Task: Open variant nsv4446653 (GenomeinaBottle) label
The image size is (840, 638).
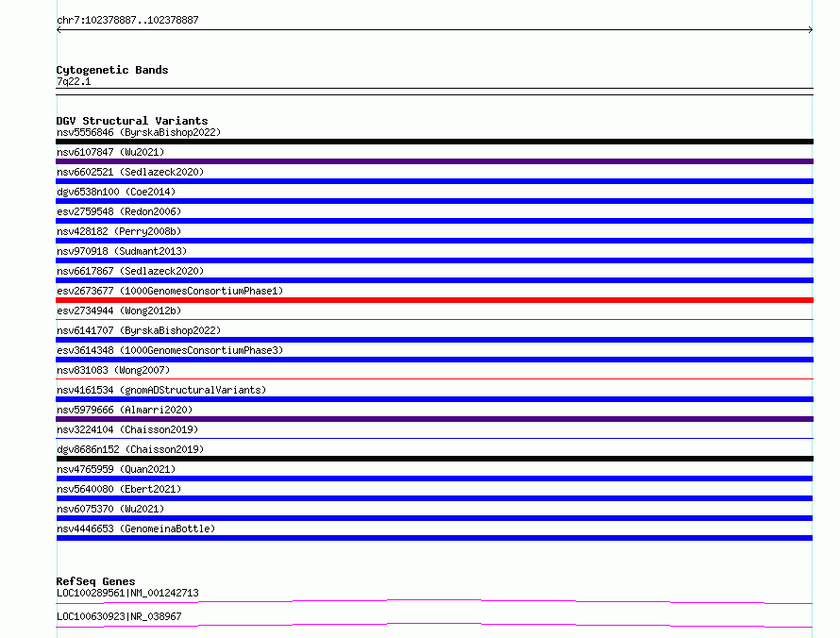Action: [136, 529]
